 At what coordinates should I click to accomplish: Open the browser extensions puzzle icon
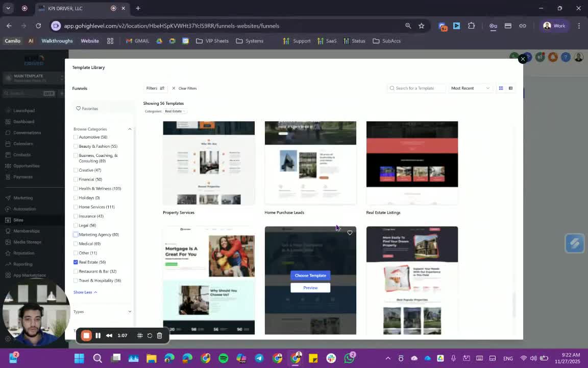pos(472,26)
